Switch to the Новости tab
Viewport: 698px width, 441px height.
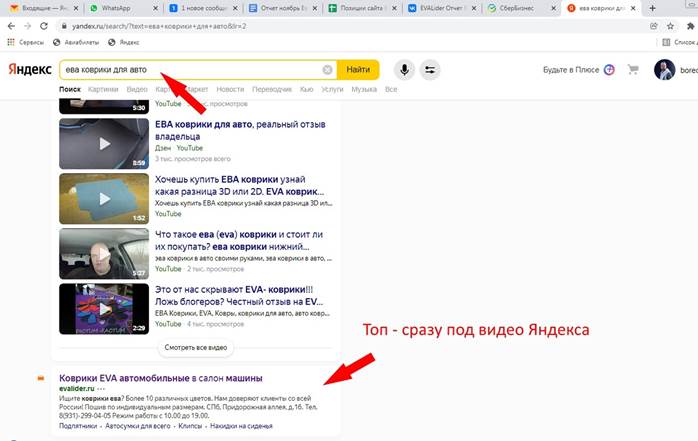tap(230, 89)
